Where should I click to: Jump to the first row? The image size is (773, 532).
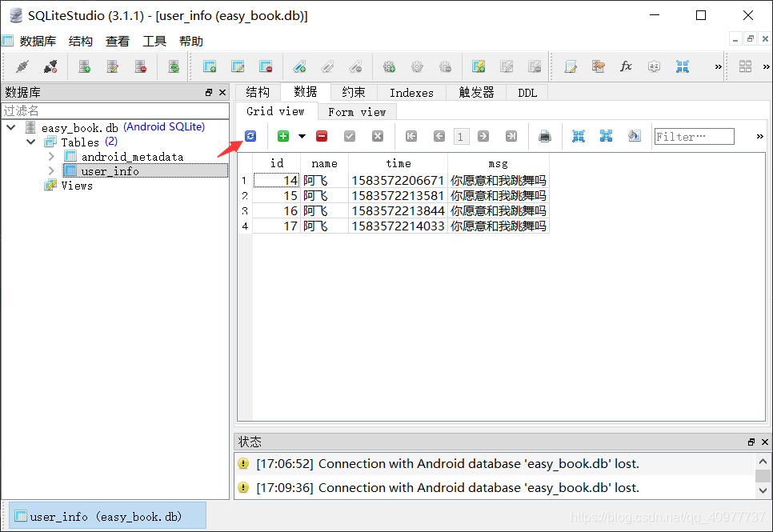(411, 136)
